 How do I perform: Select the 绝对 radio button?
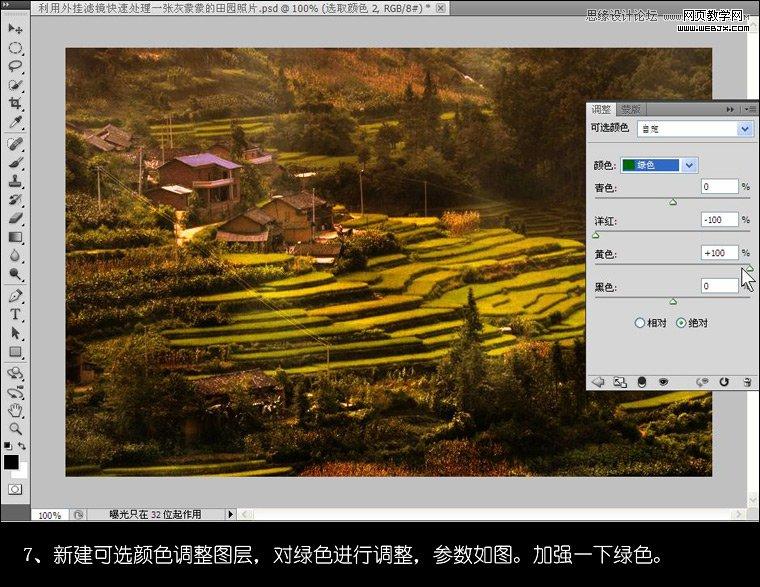point(682,323)
